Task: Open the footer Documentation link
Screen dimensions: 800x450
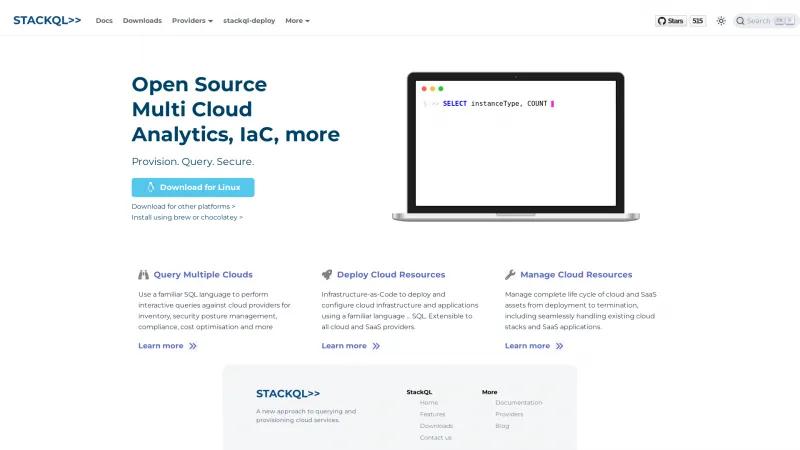Action: 518,403
